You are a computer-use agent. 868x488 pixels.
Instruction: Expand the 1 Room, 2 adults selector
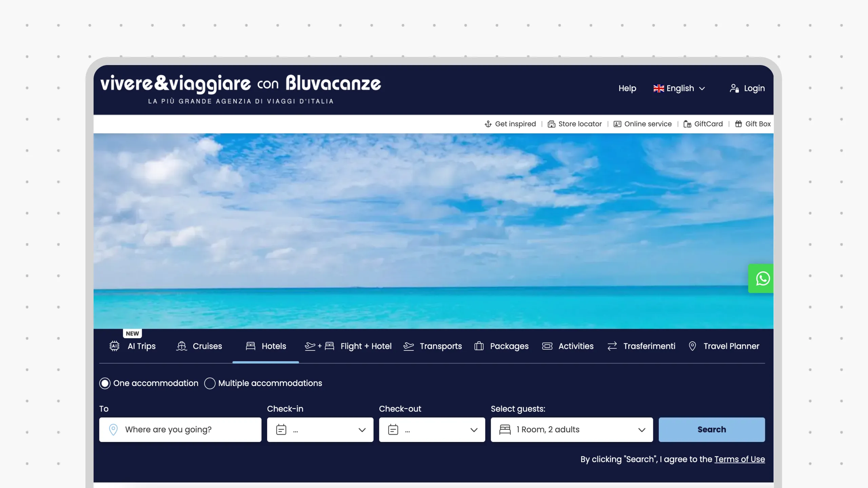click(571, 430)
